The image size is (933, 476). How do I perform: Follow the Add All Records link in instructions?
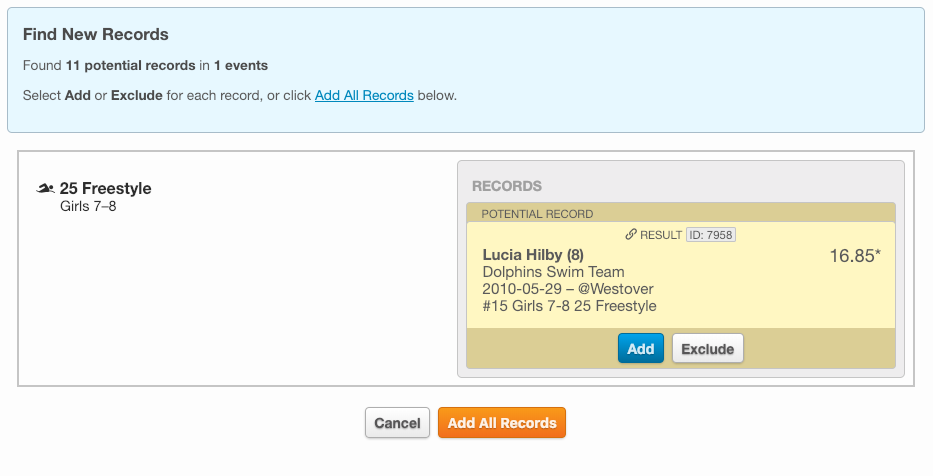click(364, 96)
